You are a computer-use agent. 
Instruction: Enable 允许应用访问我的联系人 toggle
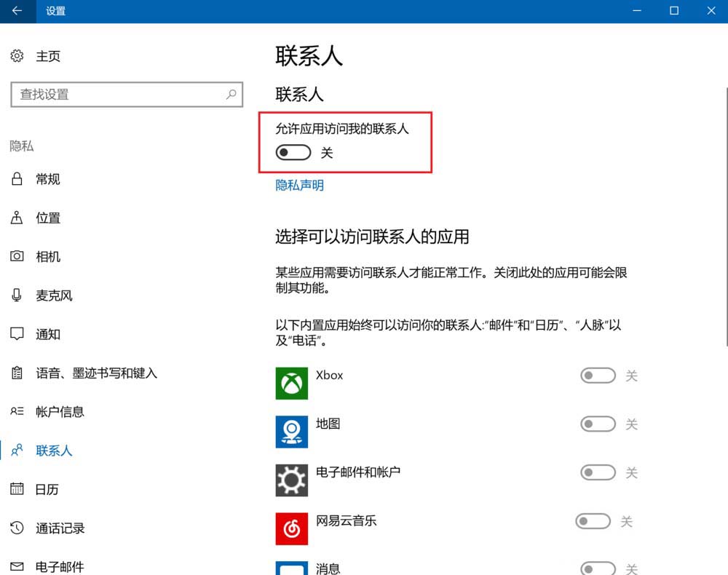pyautogui.click(x=293, y=153)
